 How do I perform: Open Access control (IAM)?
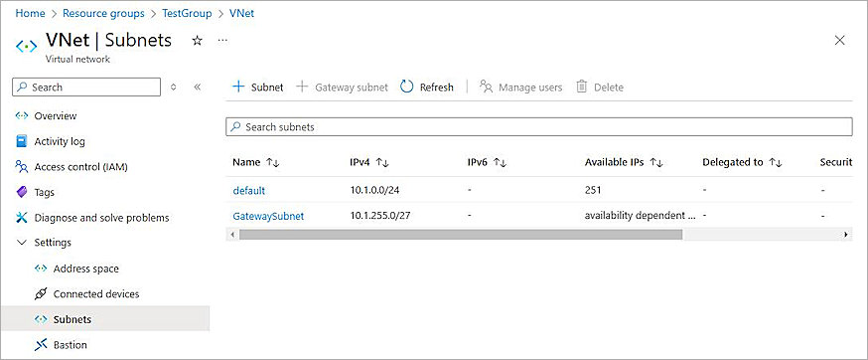click(x=80, y=167)
